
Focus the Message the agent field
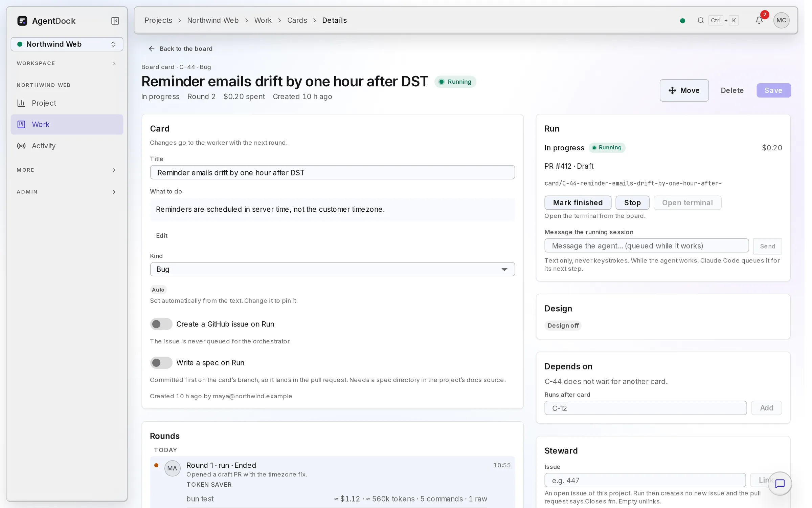click(x=646, y=246)
